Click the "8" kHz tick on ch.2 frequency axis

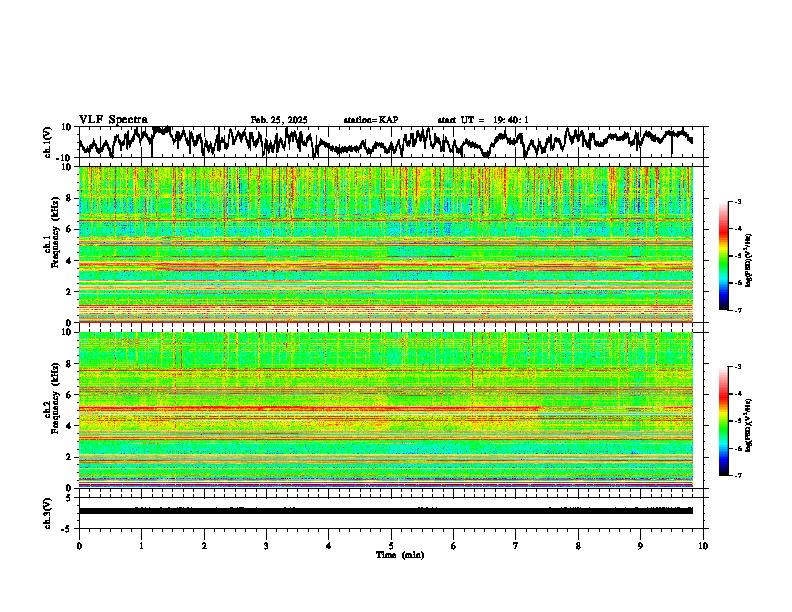71,364
